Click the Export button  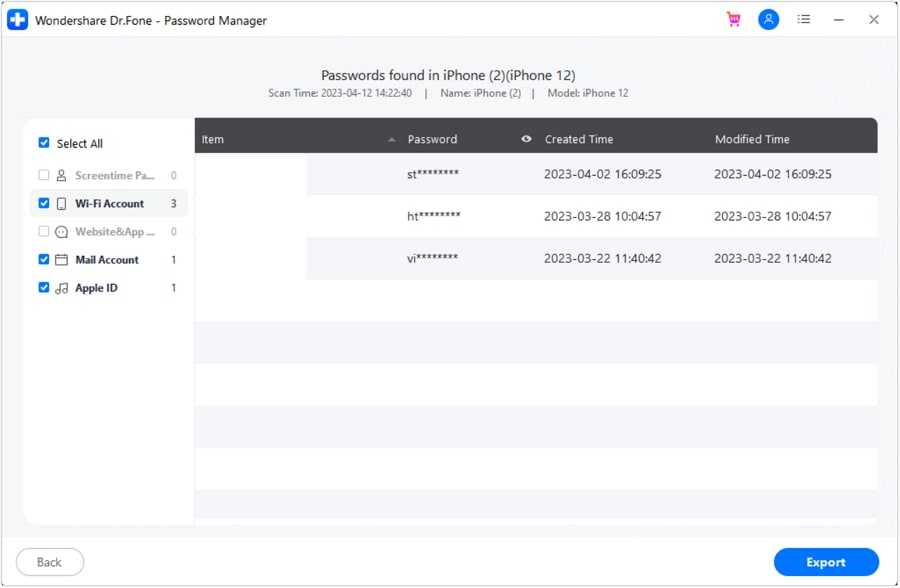coord(826,562)
